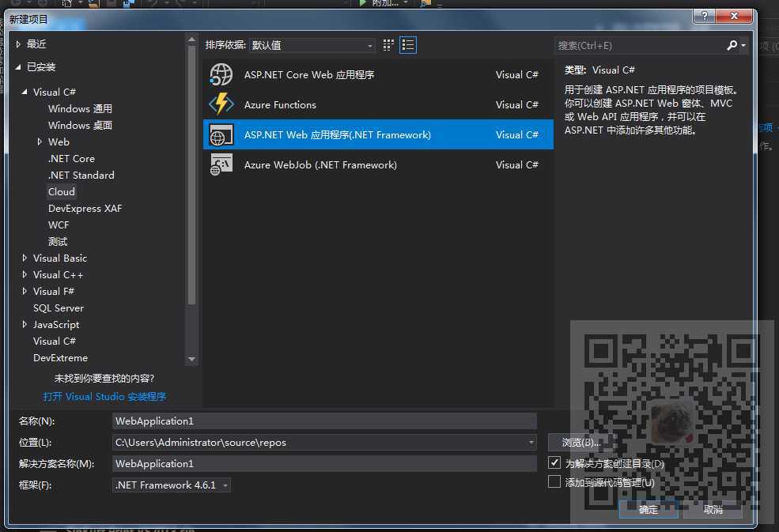
Task: Open the Visual Studio installer link
Action: point(104,396)
